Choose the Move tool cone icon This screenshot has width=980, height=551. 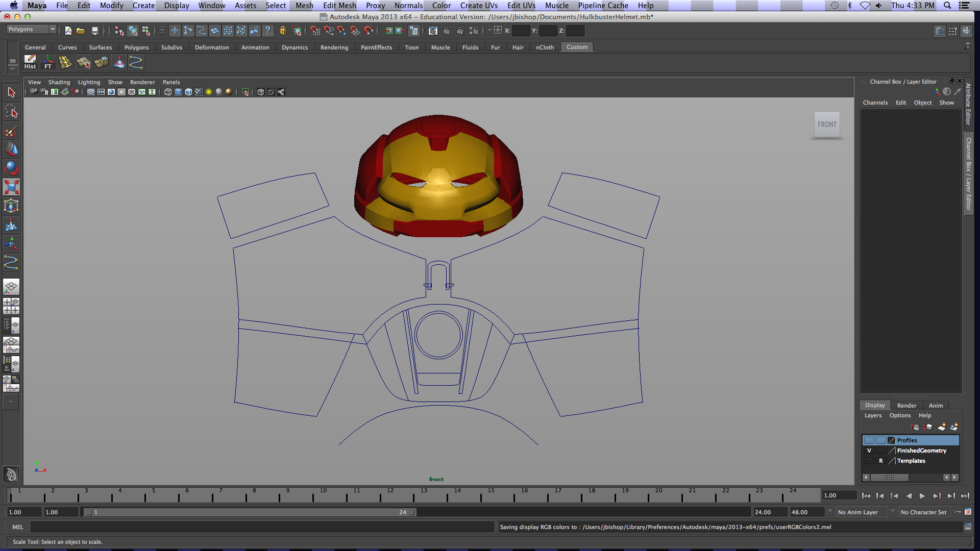pyautogui.click(x=11, y=149)
